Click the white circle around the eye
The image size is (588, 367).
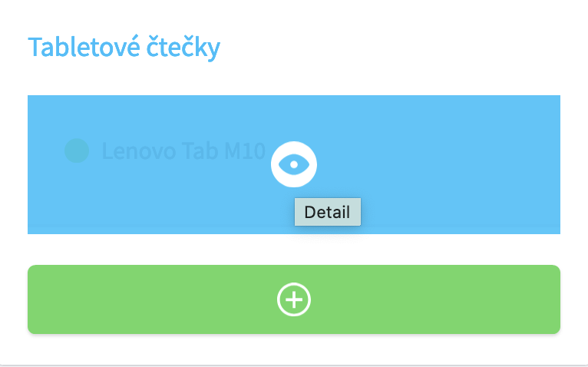coord(294,164)
